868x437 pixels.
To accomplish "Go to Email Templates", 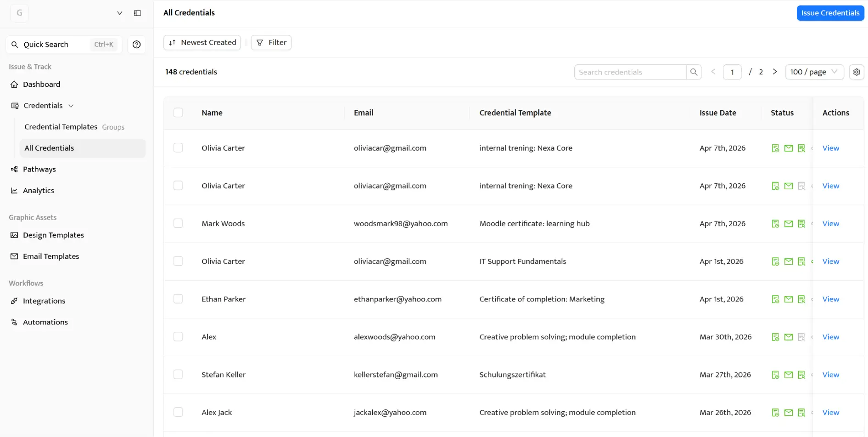I will pyautogui.click(x=51, y=256).
